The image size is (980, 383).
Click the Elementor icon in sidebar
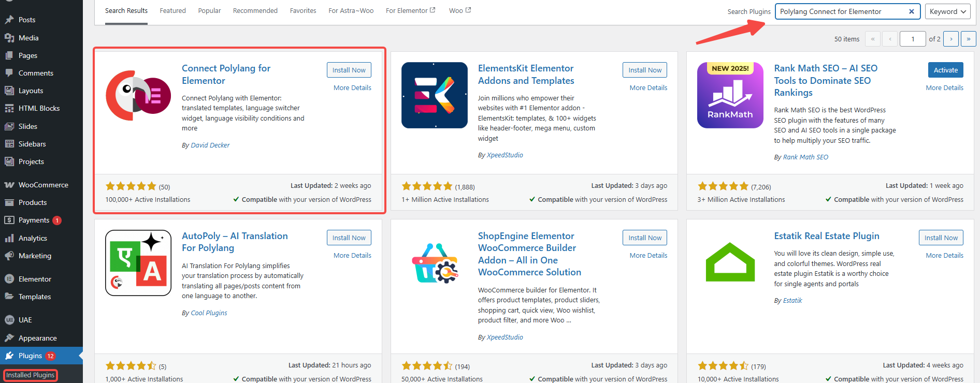(x=9, y=279)
